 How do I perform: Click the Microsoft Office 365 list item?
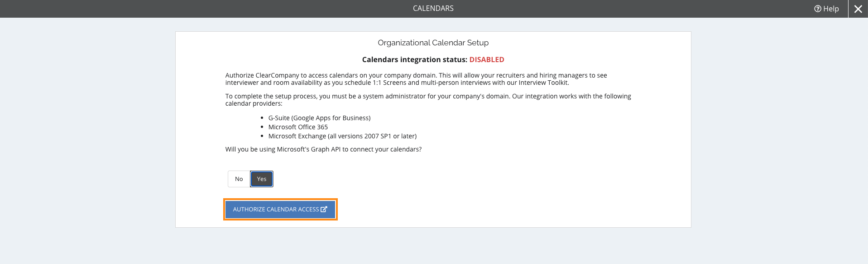click(x=298, y=127)
